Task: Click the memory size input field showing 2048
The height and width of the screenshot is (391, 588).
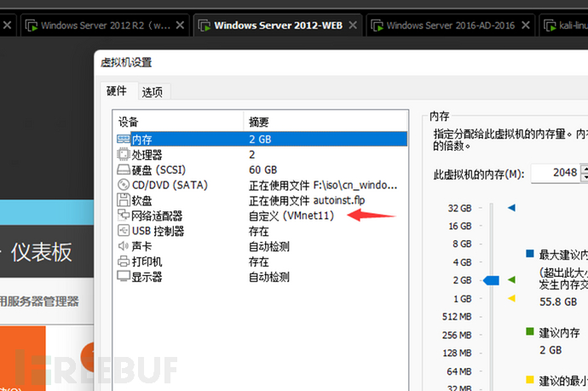Action: pyautogui.click(x=556, y=173)
